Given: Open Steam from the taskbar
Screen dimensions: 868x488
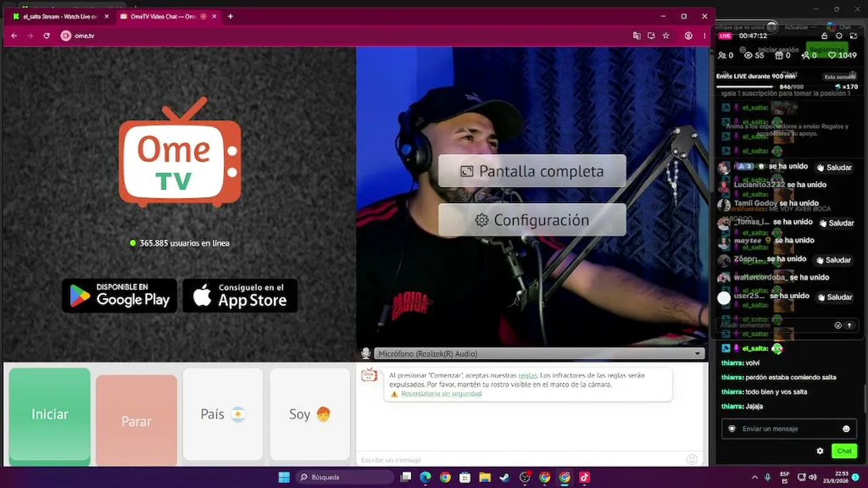Looking at the screenshot, I should pos(505,477).
